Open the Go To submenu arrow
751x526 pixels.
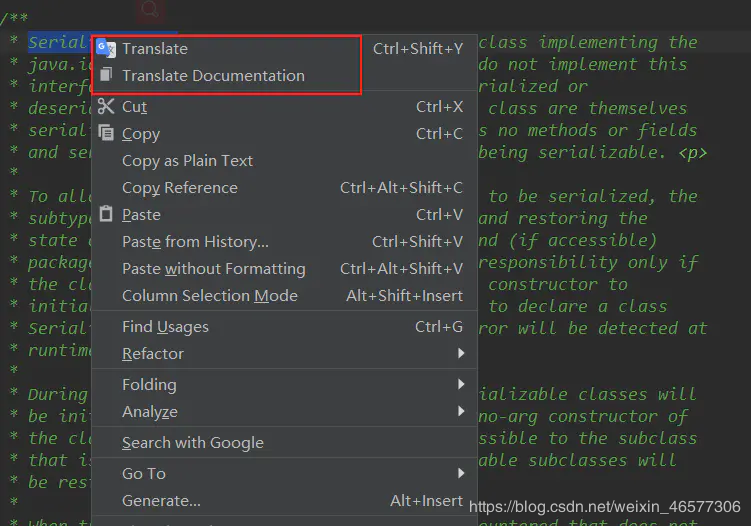pyautogui.click(x=461, y=473)
